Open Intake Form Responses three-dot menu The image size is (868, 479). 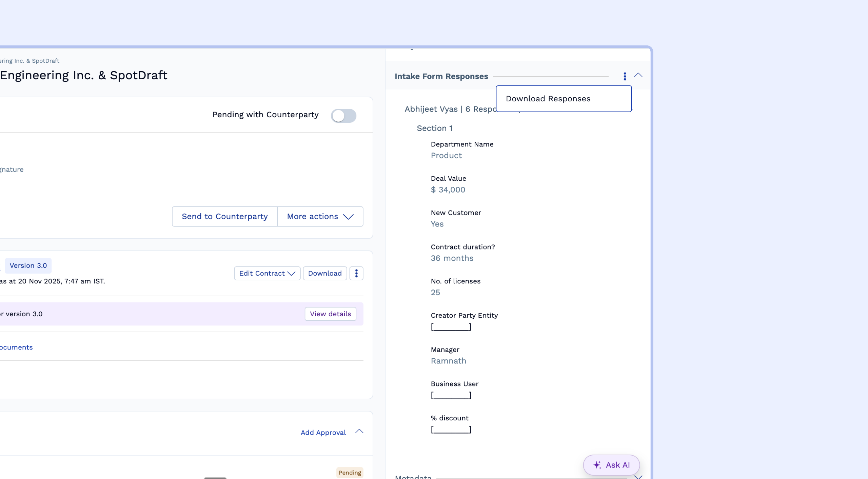pos(625,76)
